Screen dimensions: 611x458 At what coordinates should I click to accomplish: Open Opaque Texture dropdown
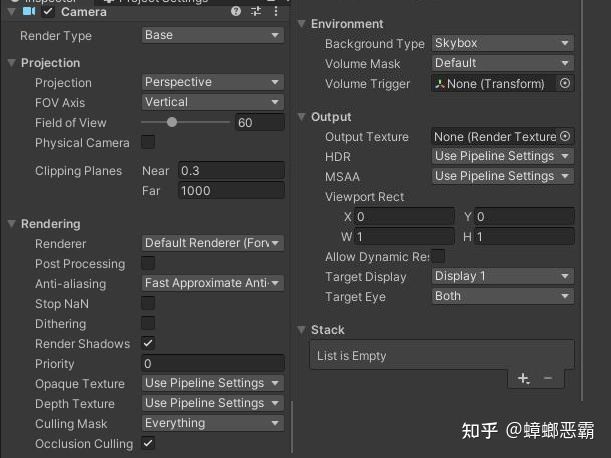213,383
